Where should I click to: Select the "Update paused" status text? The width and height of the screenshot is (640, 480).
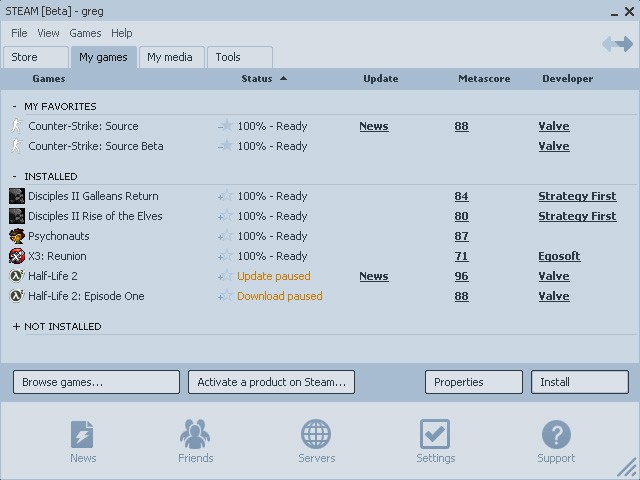pos(274,276)
